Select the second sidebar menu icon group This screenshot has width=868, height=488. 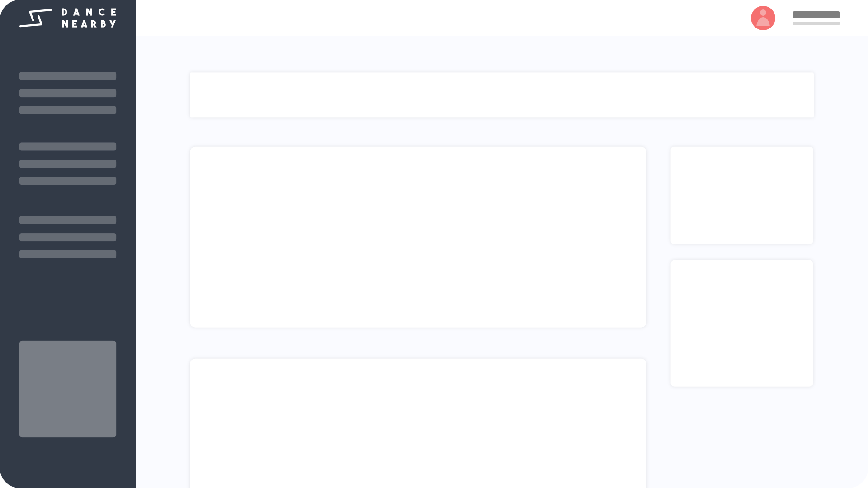[x=67, y=164]
